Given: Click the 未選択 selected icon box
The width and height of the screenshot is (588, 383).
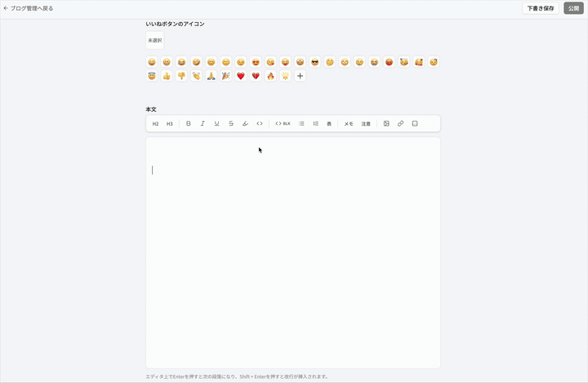Looking at the screenshot, I should pyautogui.click(x=155, y=41).
